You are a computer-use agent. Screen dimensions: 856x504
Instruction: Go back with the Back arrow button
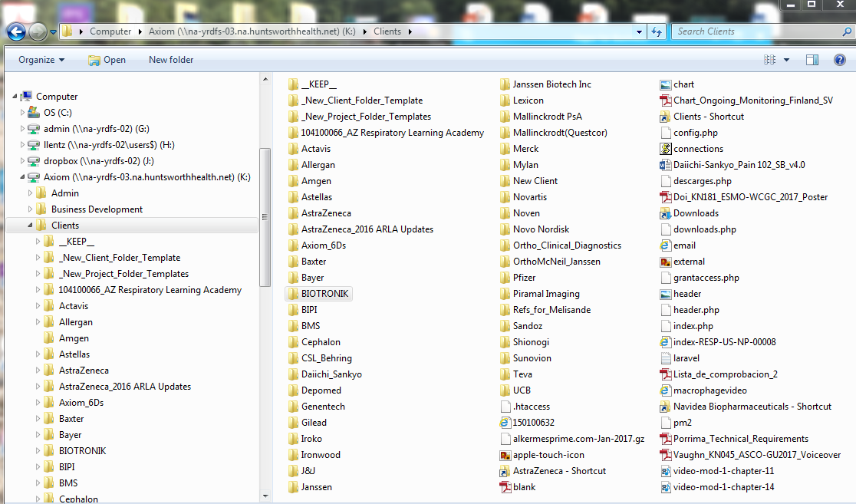[16, 32]
